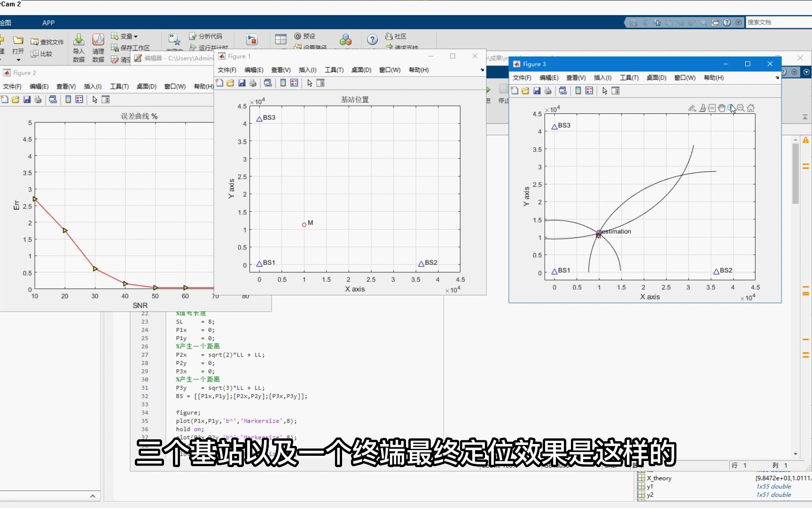812x508 pixels.
Task: Click Open File icon in Figure 2 toolbar
Action: (x=16, y=99)
